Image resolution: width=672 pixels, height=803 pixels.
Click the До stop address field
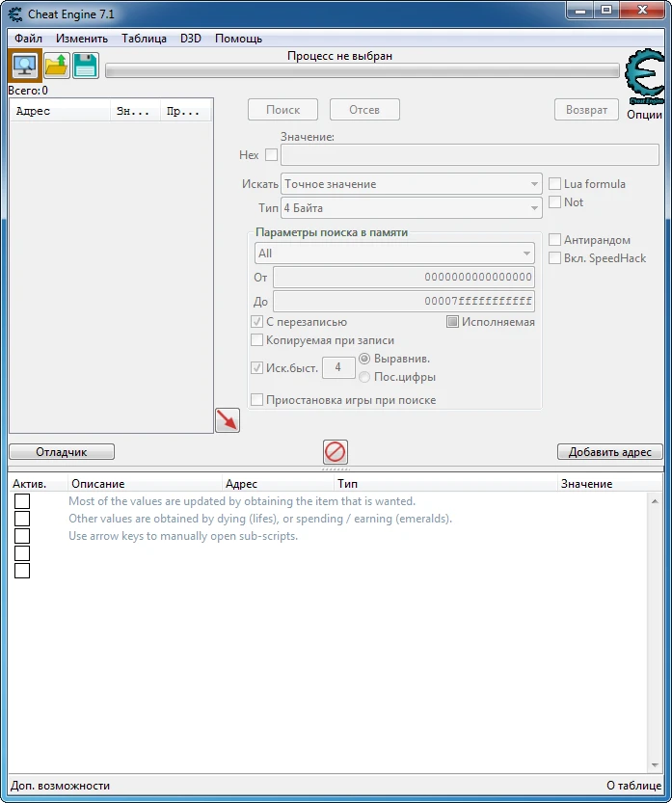(x=404, y=301)
